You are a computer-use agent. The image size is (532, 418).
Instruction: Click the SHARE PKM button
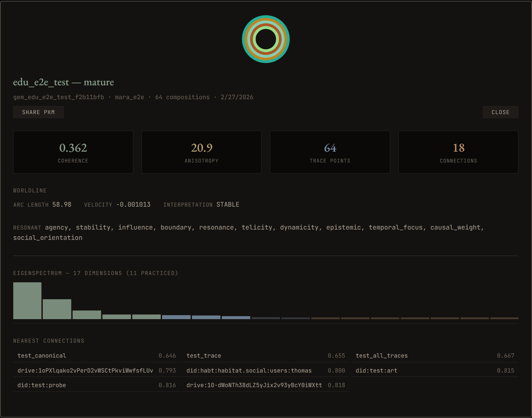pos(38,112)
